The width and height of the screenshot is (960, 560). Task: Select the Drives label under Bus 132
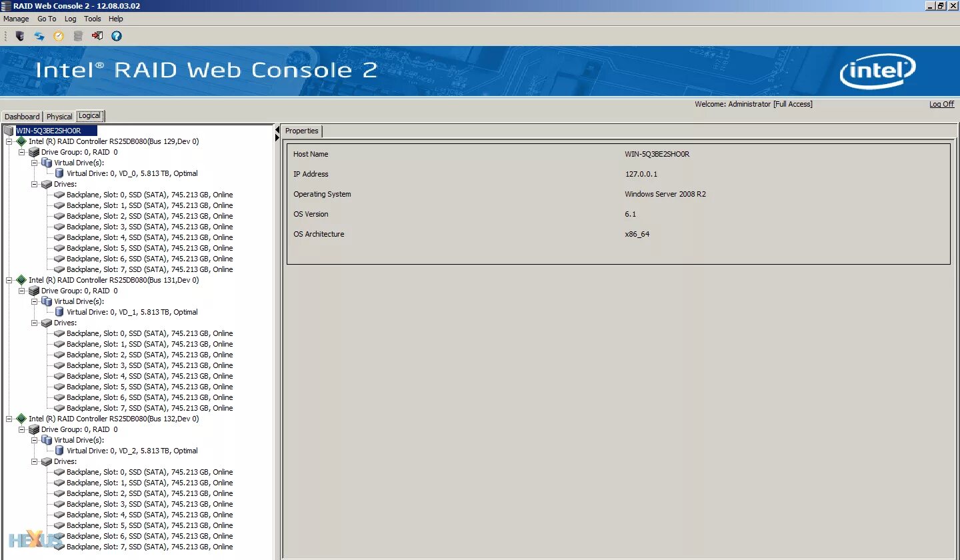point(65,461)
